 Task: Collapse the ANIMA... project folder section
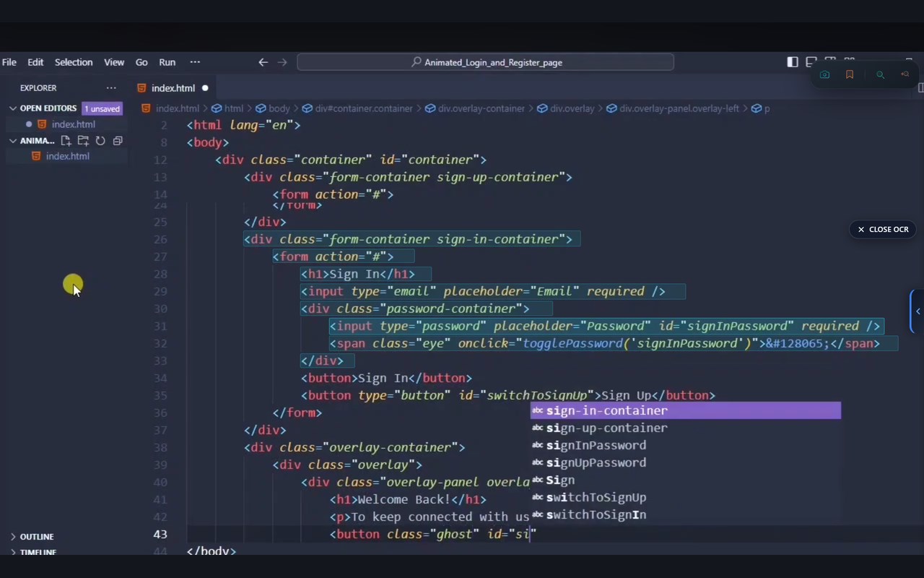tap(13, 141)
